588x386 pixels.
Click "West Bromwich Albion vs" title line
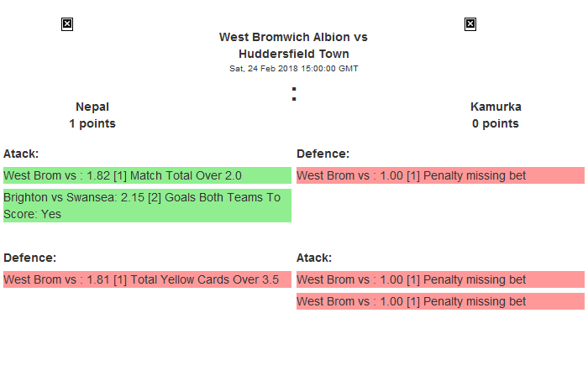[x=293, y=37]
